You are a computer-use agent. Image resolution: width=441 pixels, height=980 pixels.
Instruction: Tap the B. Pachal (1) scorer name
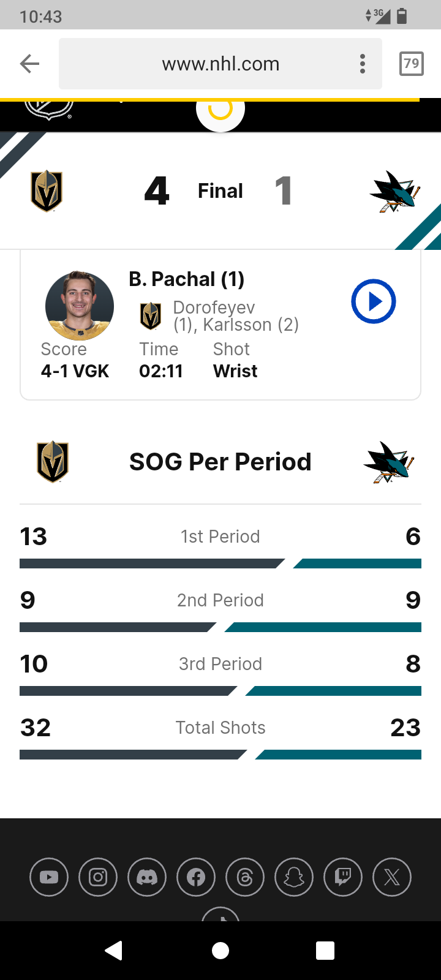[x=187, y=279]
